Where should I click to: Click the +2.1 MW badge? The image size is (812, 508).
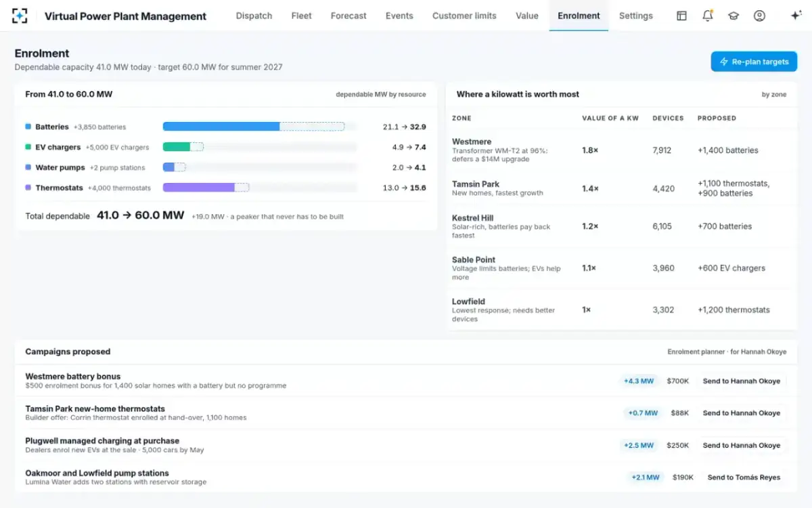[646, 478]
